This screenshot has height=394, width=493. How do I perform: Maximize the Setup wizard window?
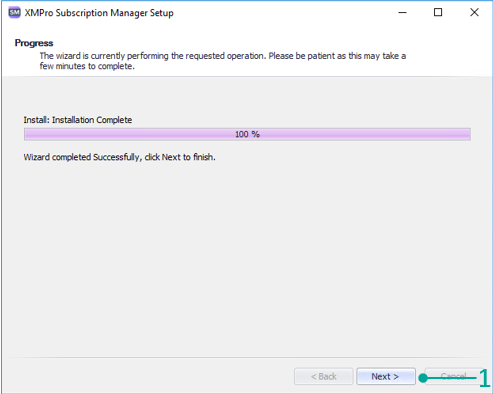click(438, 13)
